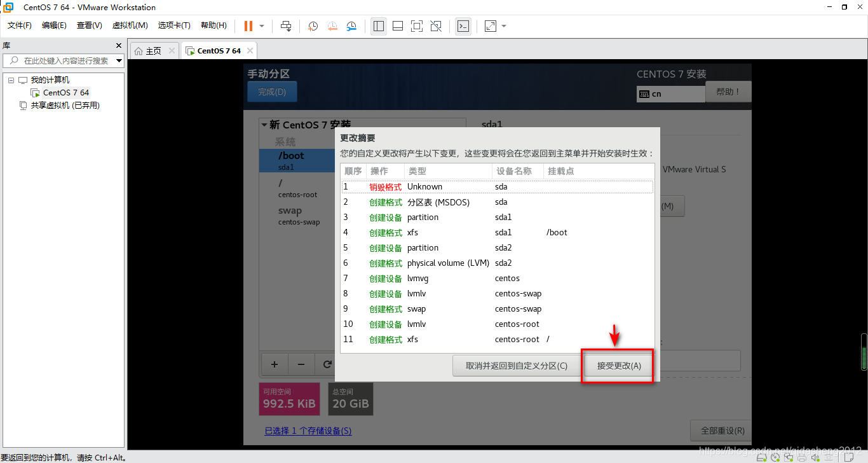Select 共享虚拟机 (已弃用) in the library
Image resolution: width=868 pixels, height=463 pixels.
65,106
